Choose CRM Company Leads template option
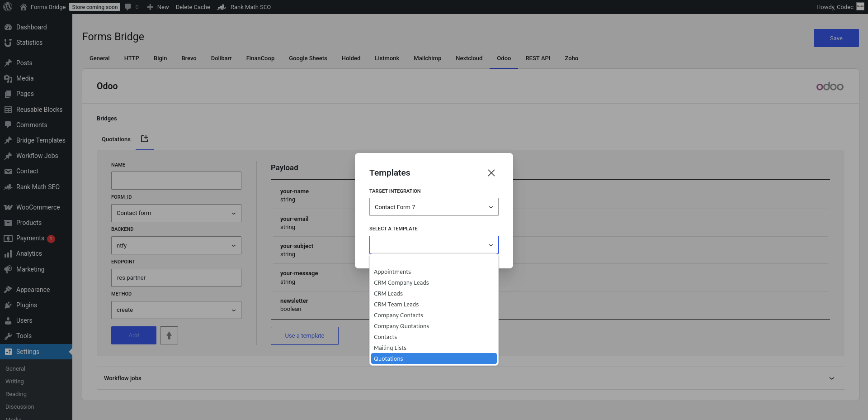 pyautogui.click(x=434, y=283)
